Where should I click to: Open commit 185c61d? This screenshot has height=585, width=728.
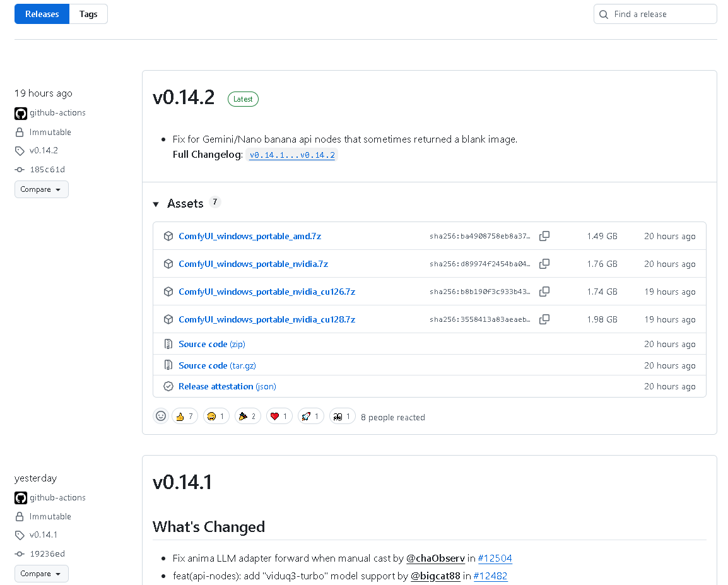47,170
